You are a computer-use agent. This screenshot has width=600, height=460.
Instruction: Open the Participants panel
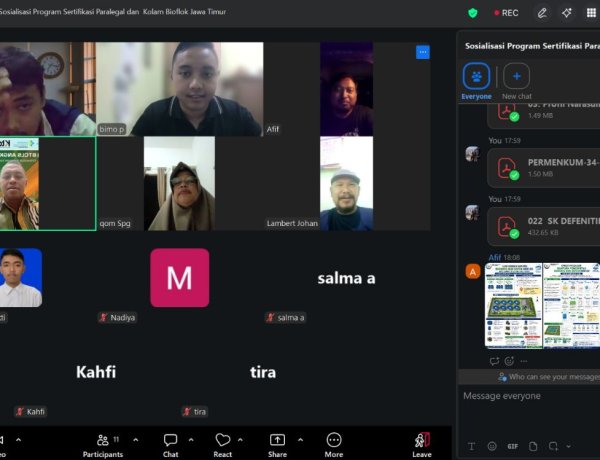coord(103,445)
